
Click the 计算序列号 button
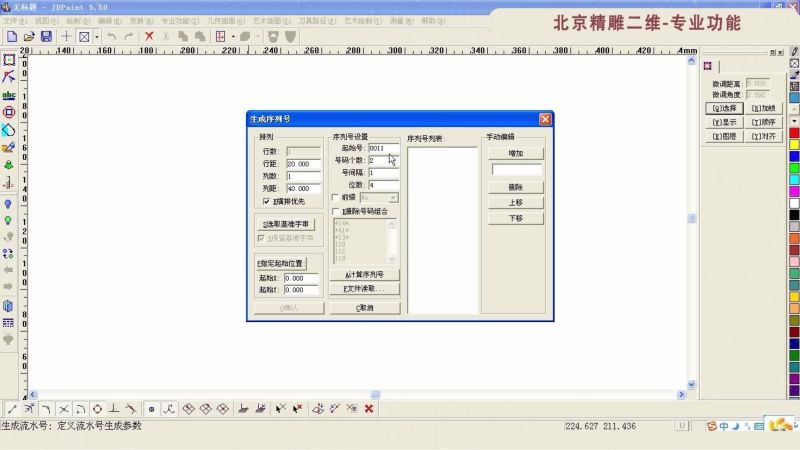[364, 274]
